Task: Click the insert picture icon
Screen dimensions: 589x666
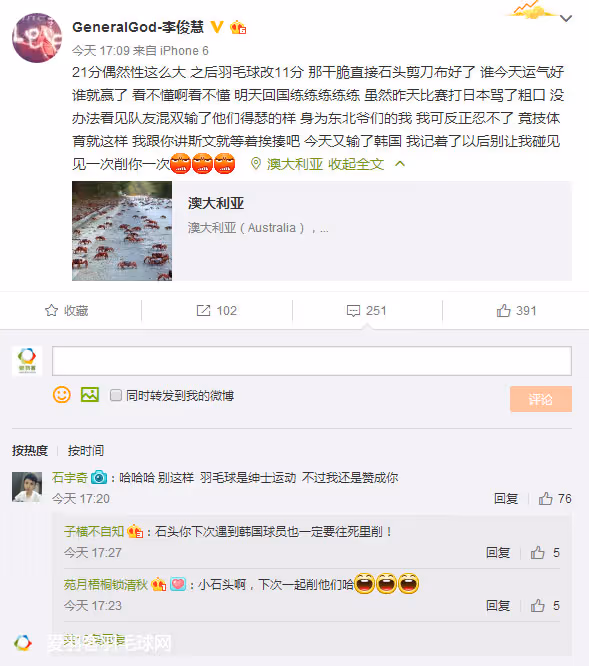Action: coord(90,395)
